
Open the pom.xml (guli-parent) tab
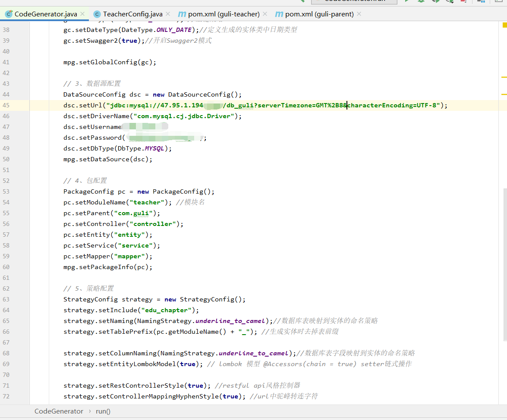[x=319, y=14]
